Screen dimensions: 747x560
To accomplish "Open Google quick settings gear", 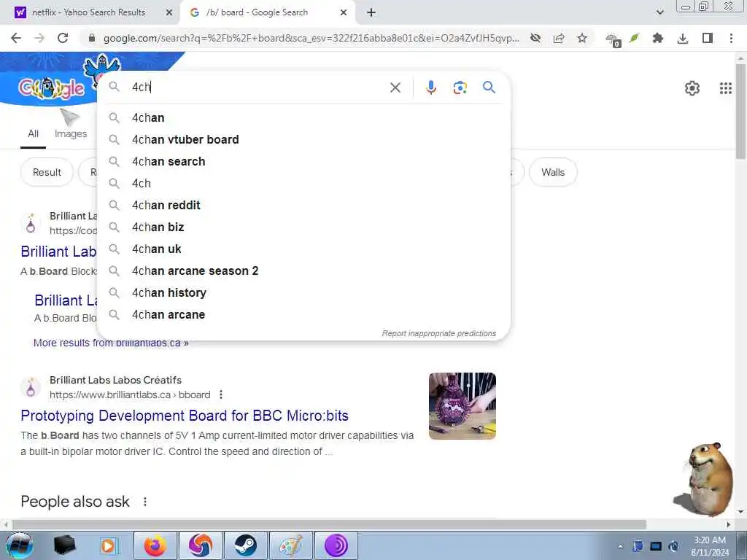I will 692,88.
